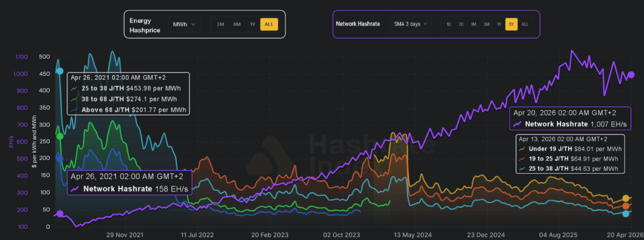Select 5Y range for Network Hashrate

click(x=511, y=25)
